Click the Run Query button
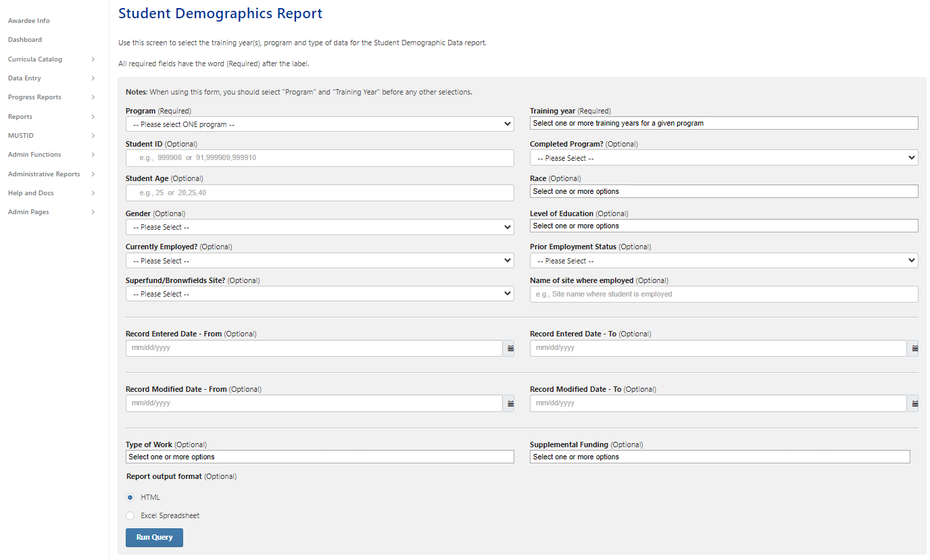The width and height of the screenshot is (930, 560). point(154,538)
